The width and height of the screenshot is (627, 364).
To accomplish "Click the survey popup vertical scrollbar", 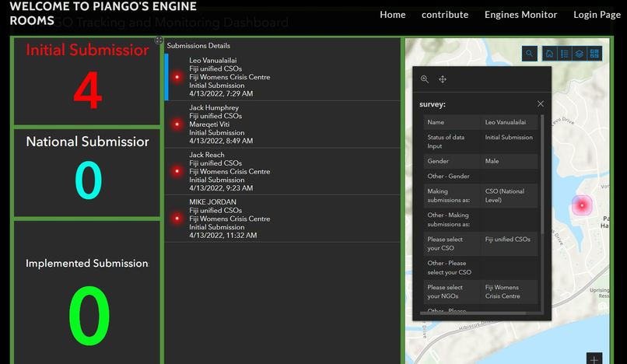I will [542, 174].
